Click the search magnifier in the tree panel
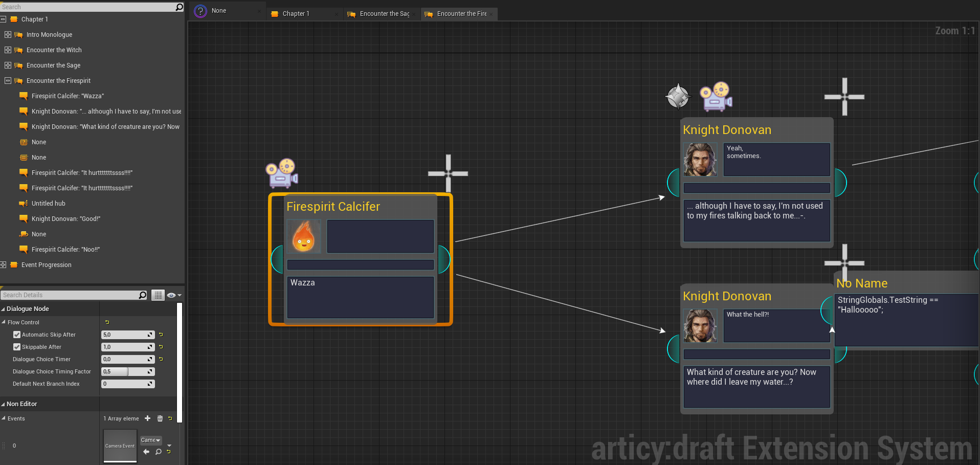This screenshot has height=465, width=980. click(x=179, y=7)
